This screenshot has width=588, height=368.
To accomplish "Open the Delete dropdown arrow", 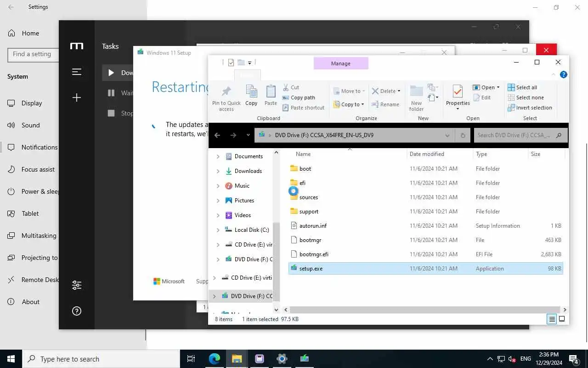I will click(398, 91).
